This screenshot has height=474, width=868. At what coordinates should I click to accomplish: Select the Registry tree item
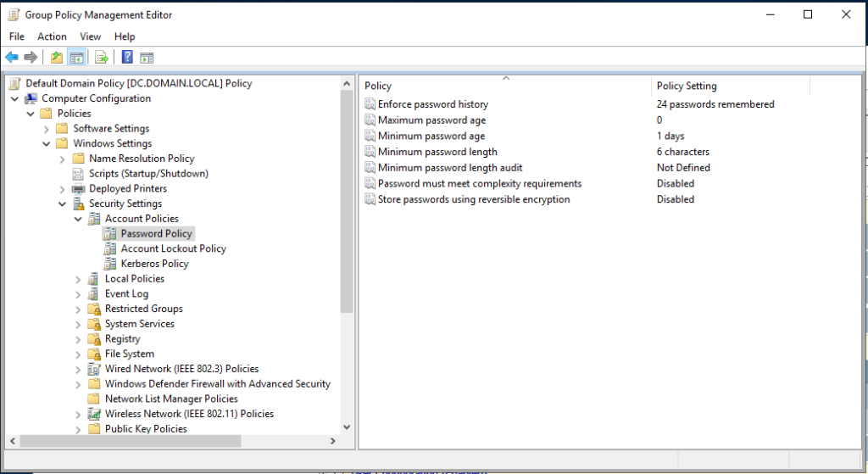[122, 339]
